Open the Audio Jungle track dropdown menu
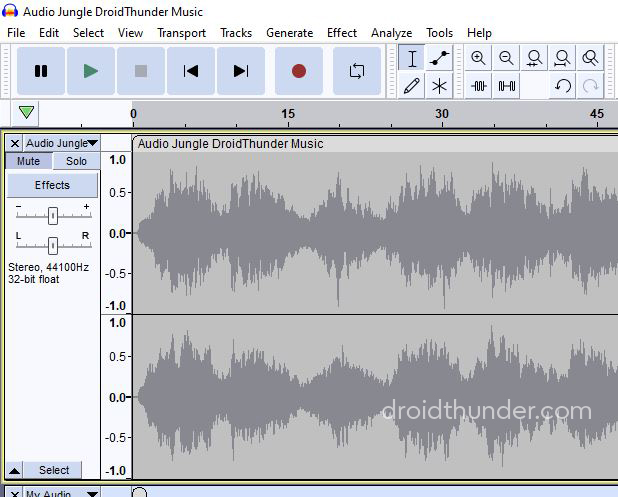This screenshot has height=497, width=618. (61, 143)
